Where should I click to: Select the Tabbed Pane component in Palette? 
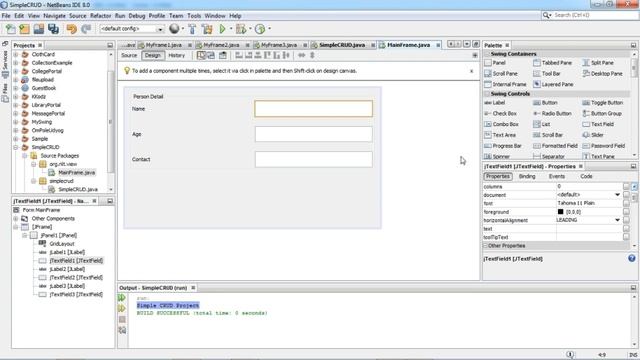pyautogui.click(x=552, y=63)
